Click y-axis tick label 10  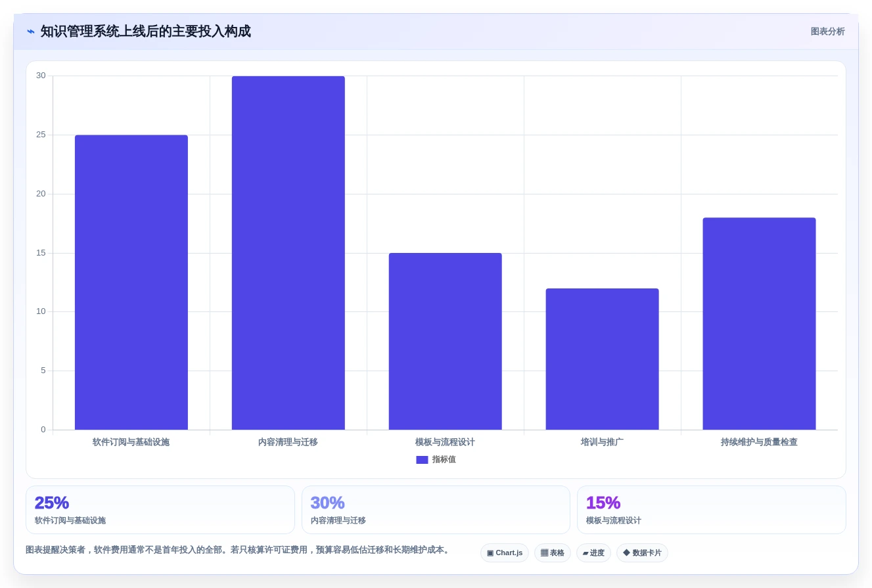(x=41, y=311)
